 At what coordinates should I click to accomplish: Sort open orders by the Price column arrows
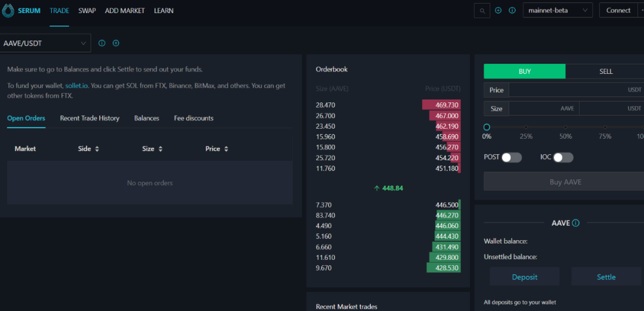pos(226,149)
